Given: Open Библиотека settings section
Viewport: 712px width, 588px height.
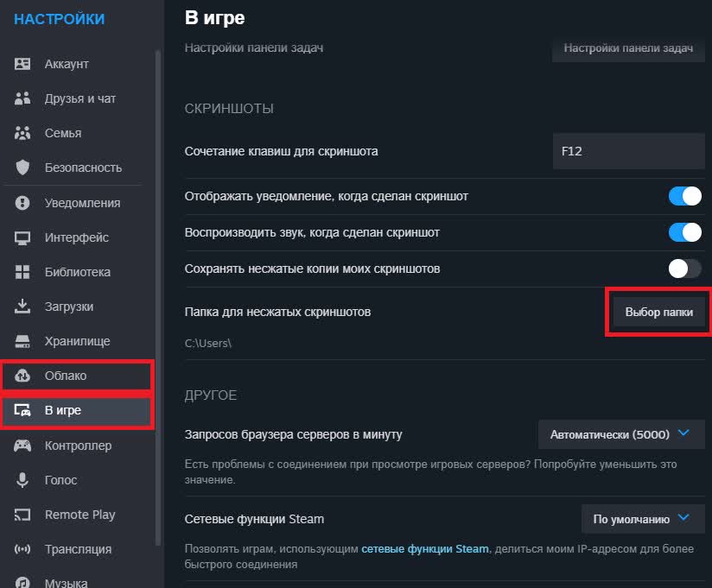Looking at the screenshot, I should [x=77, y=272].
